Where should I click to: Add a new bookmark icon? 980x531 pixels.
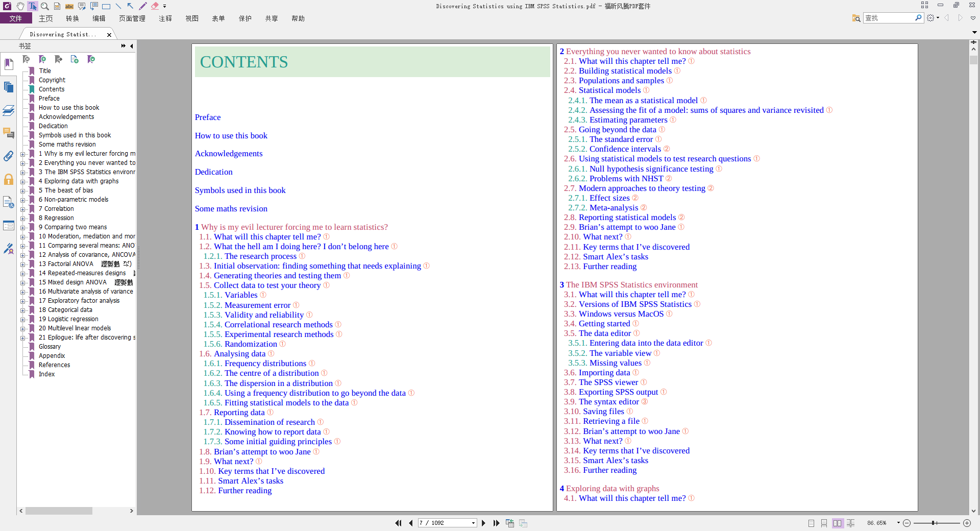(42, 60)
